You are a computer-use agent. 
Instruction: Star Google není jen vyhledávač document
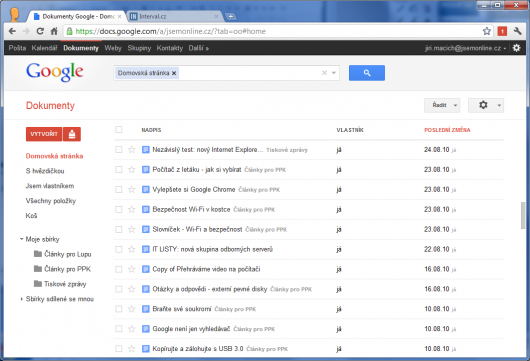click(131, 329)
